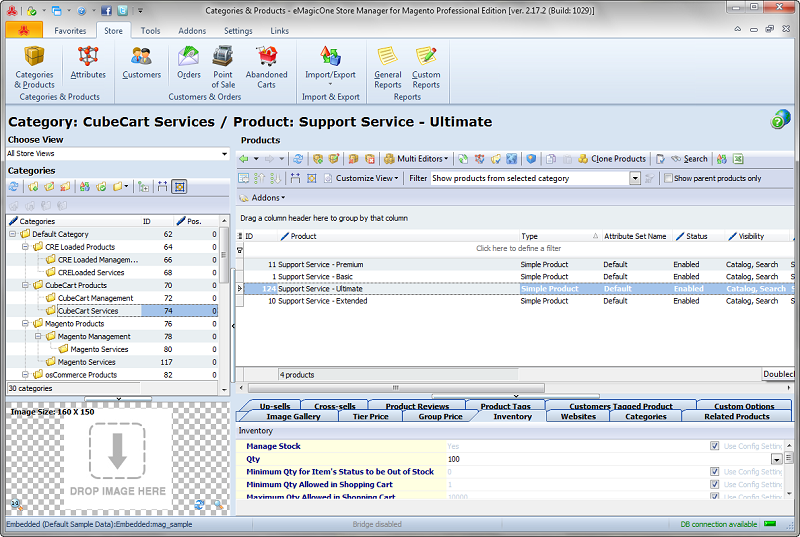Open the Image Gallery tab
The height and width of the screenshot is (537, 800).
point(293,416)
